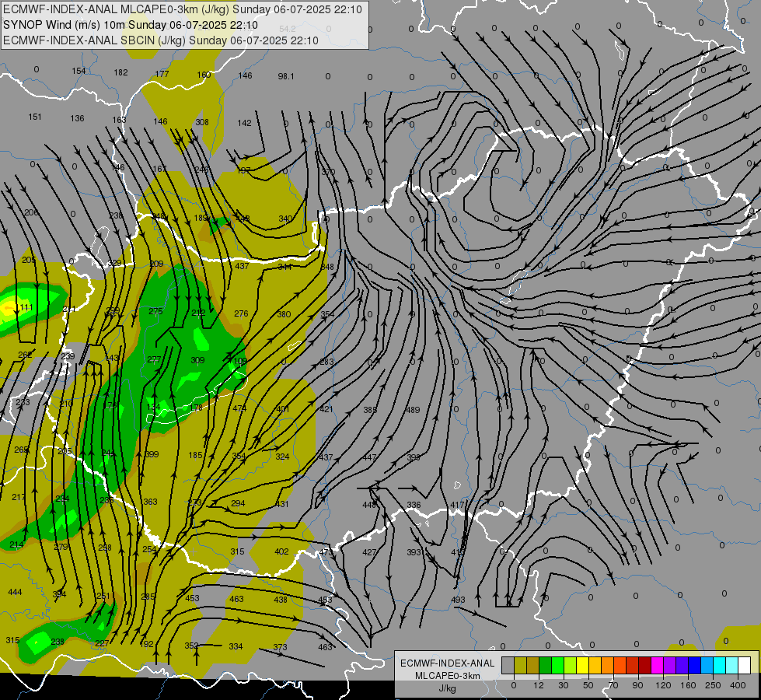Click the map value 340

click(285, 219)
